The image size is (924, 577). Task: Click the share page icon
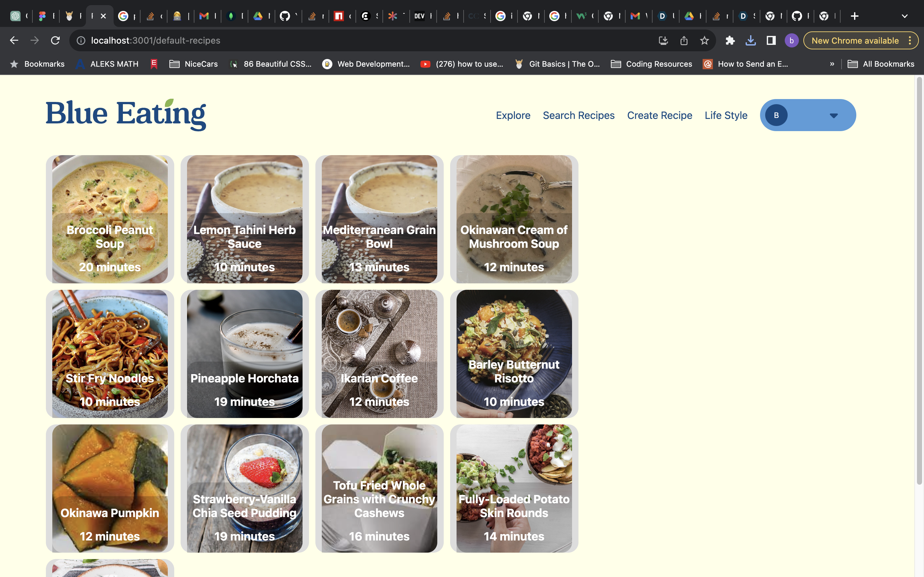[x=683, y=40]
